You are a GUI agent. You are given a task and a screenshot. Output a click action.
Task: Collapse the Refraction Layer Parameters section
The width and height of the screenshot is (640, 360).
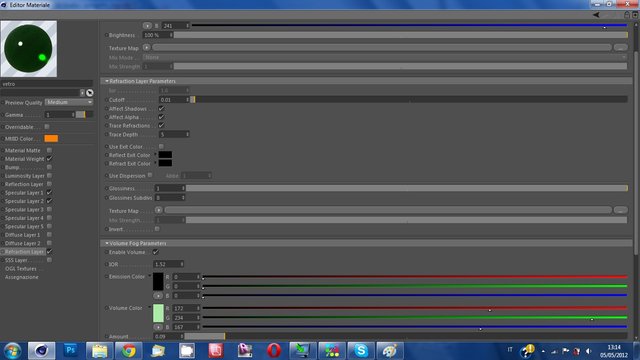coord(107,81)
